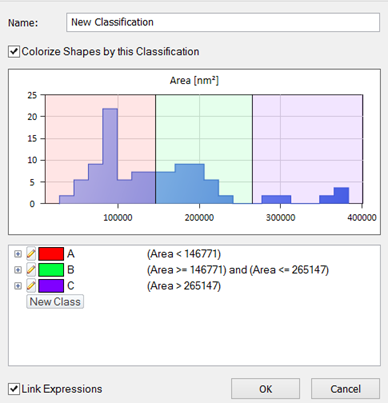
Task: Expand the class A tree node
Action: 18,254
